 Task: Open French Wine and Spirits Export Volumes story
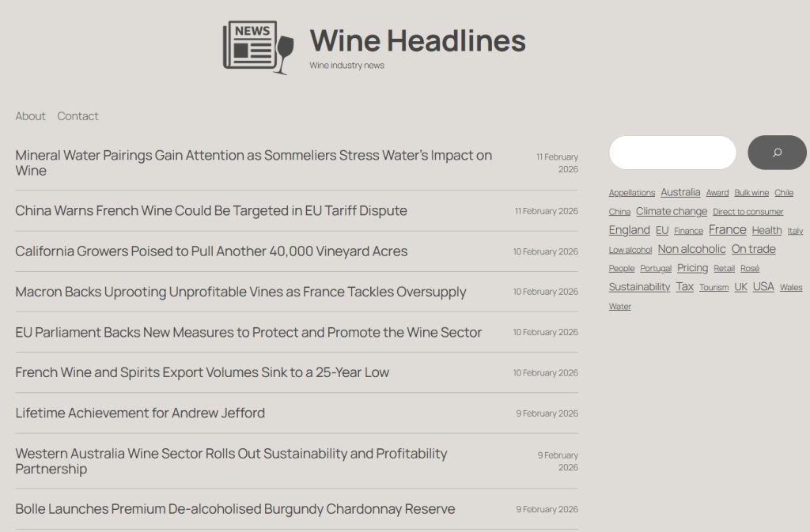[x=202, y=372]
